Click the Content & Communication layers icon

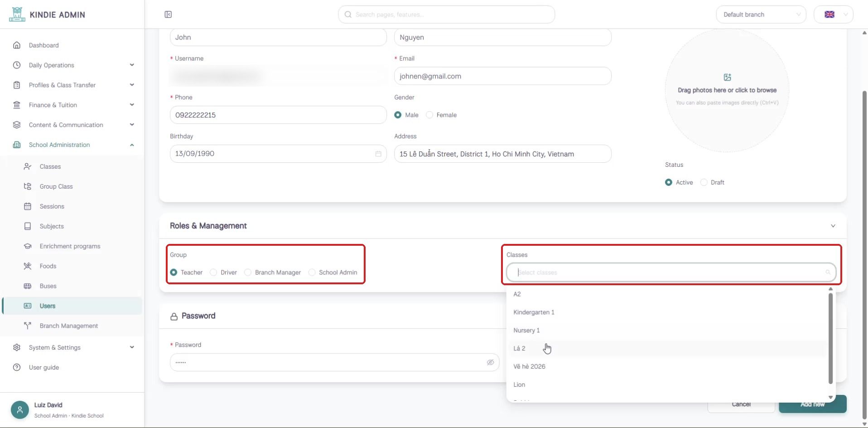coord(17,125)
